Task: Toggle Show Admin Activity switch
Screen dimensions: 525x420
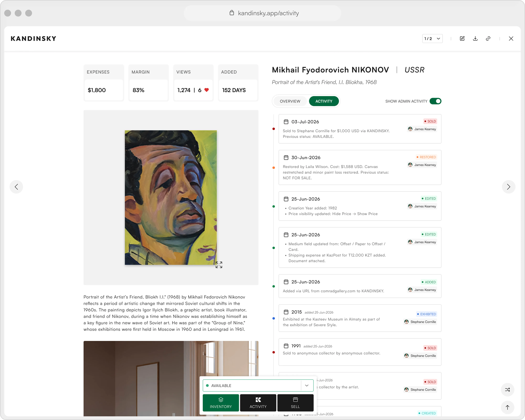Action: pyautogui.click(x=435, y=101)
